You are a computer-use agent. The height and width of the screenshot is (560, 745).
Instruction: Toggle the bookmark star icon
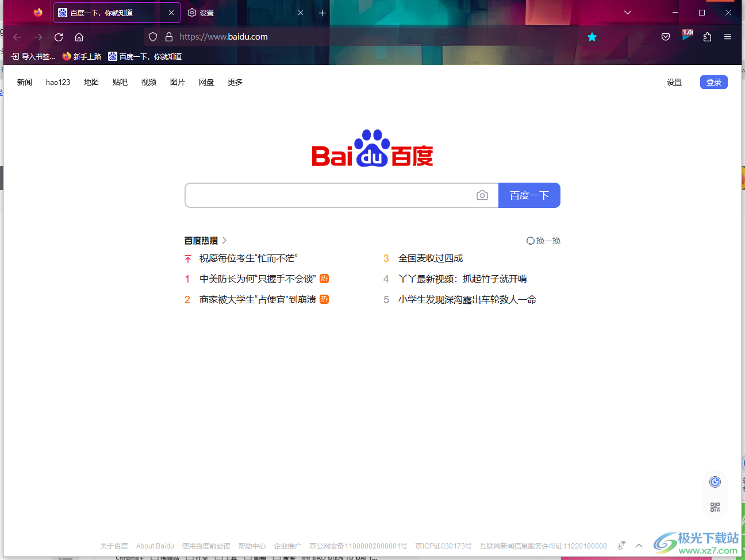click(592, 37)
